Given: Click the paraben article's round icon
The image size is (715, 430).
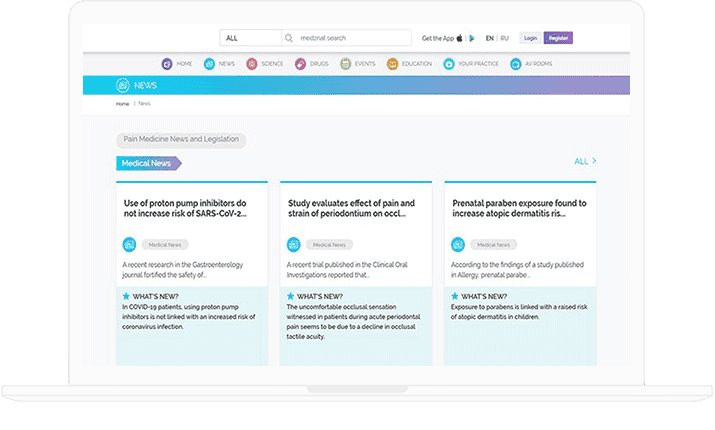Looking at the screenshot, I should 458,245.
